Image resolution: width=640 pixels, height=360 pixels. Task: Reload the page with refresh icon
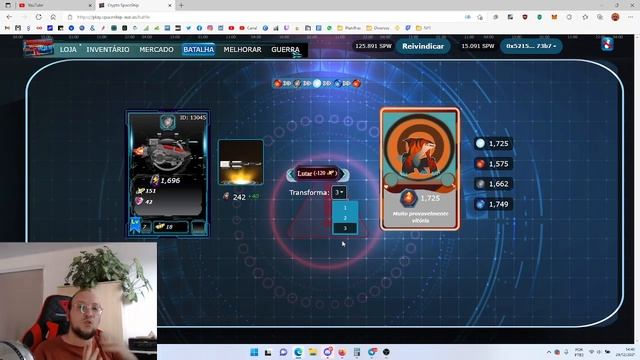pyautogui.click(x=38, y=17)
